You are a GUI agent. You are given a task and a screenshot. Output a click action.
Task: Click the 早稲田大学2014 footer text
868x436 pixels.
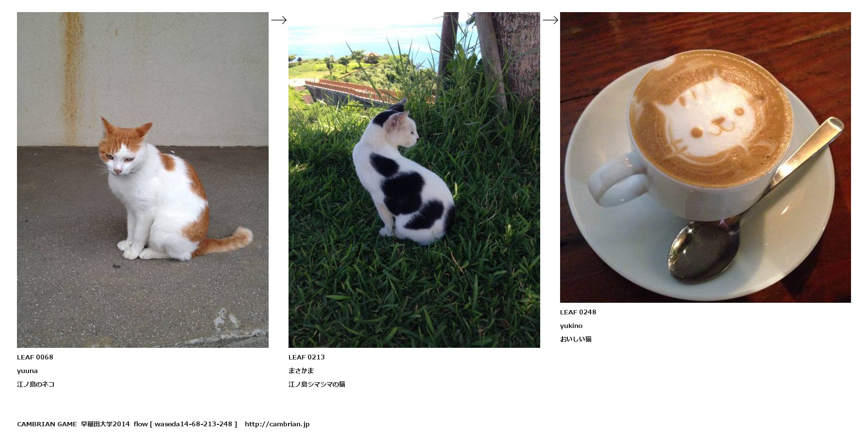pos(105,424)
